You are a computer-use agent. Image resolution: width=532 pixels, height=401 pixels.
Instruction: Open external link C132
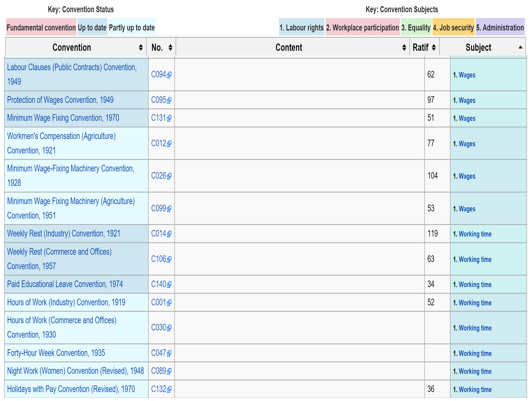pos(161,389)
